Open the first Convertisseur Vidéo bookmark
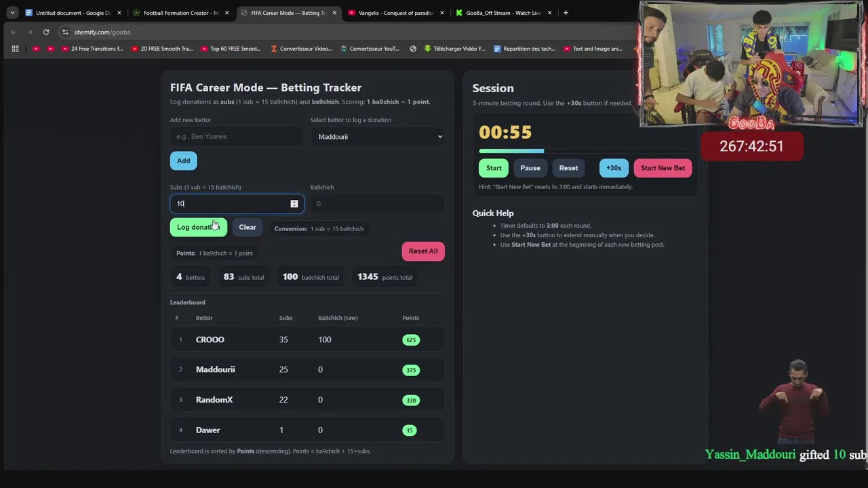This screenshot has width=868, height=488. (301, 49)
